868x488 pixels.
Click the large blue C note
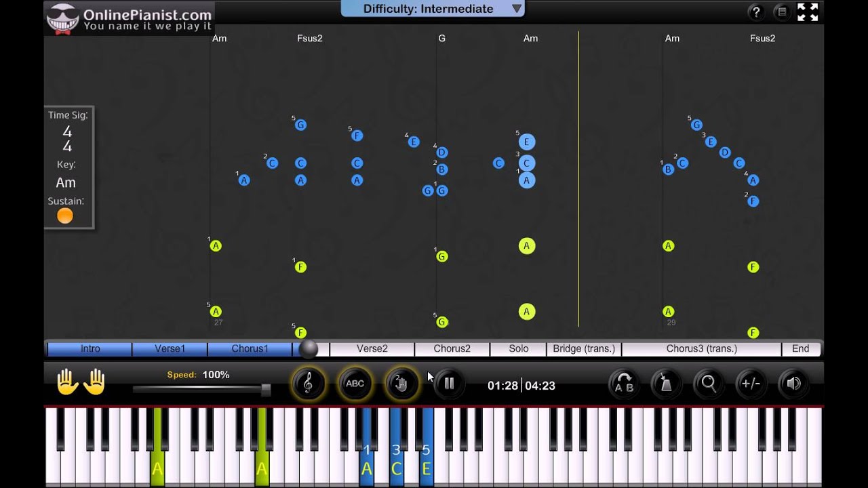click(x=527, y=163)
